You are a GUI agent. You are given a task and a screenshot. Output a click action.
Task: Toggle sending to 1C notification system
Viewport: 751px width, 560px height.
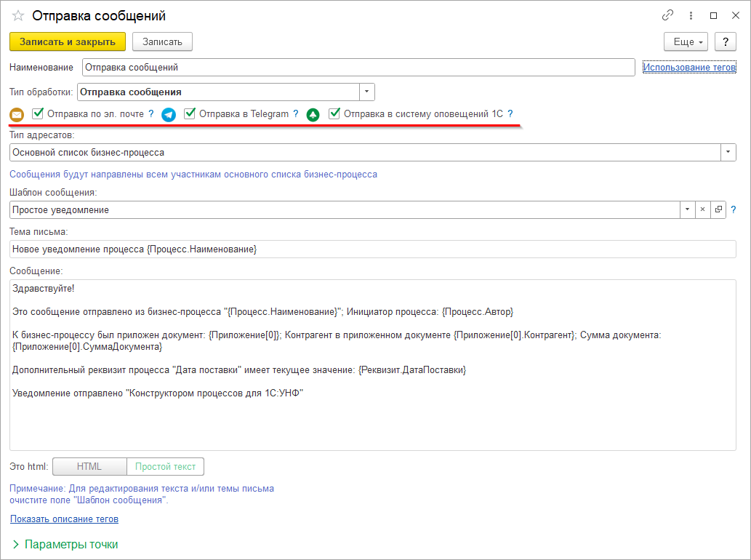click(334, 113)
